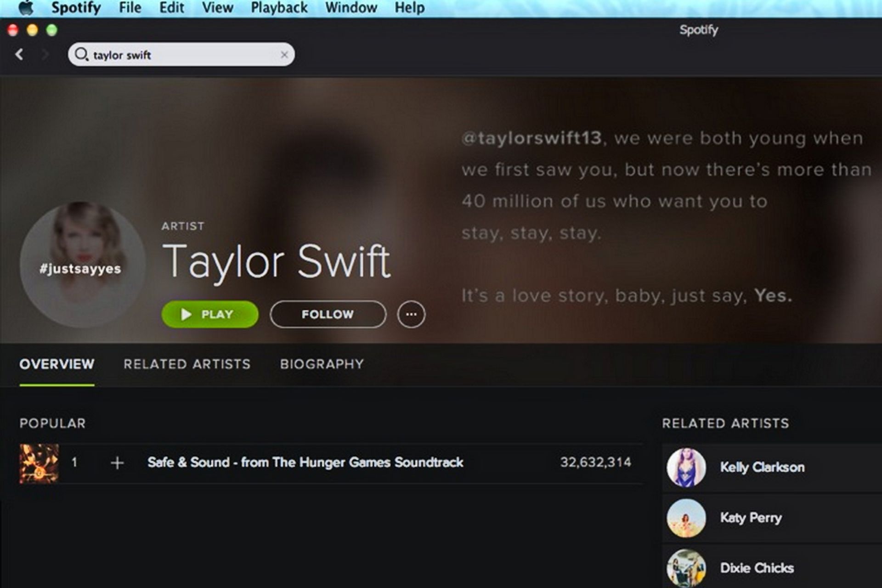Open the Playback menu
The image size is (882, 588).
click(279, 8)
